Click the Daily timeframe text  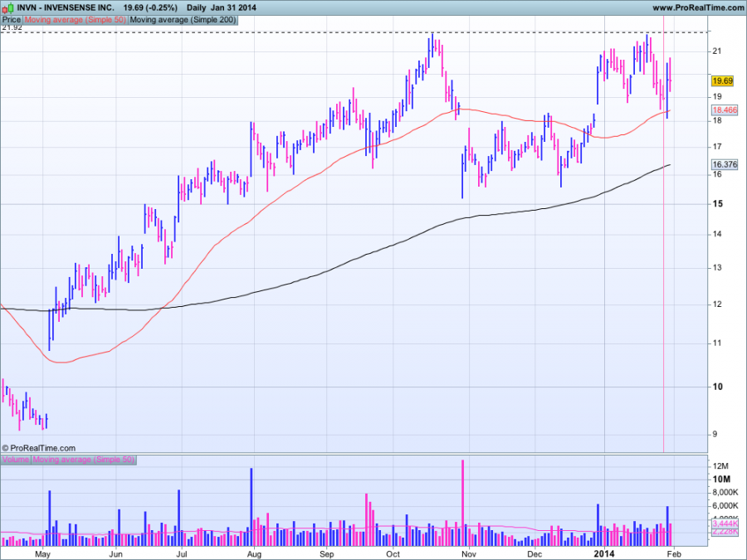[x=196, y=7]
